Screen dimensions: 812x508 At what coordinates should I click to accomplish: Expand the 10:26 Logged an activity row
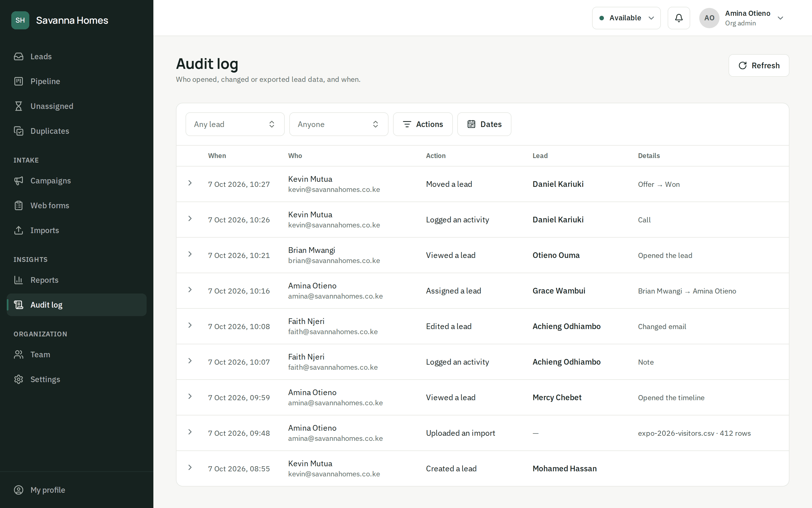coord(190,219)
